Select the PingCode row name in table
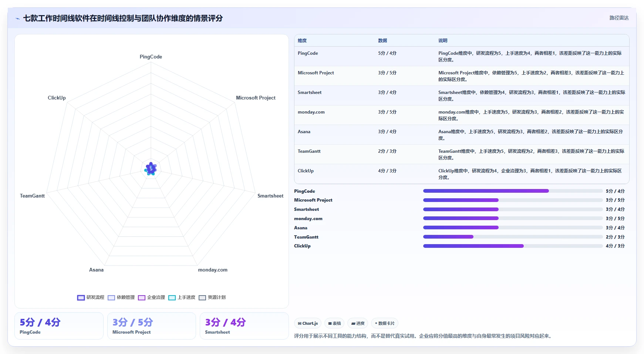 [308, 53]
